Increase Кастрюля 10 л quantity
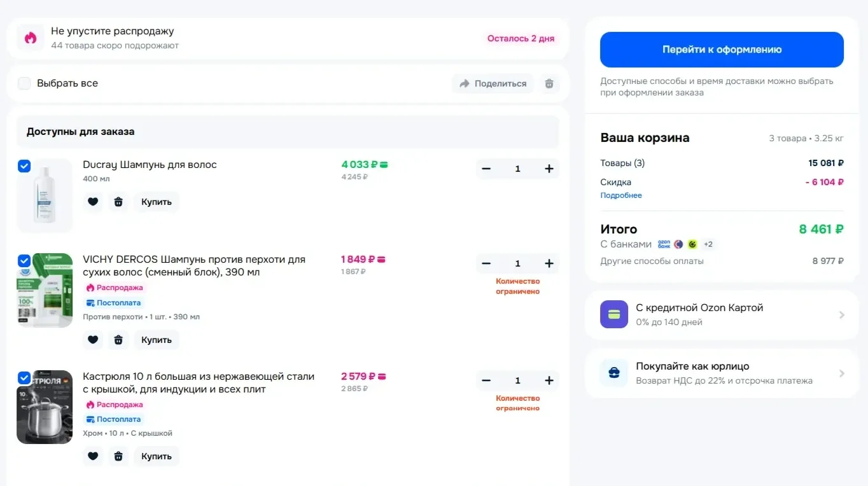This screenshot has height=486, width=868. click(x=549, y=380)
